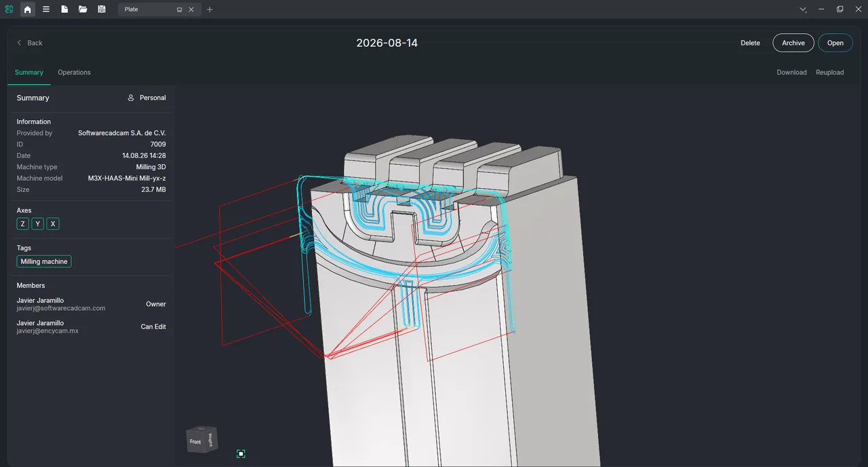Click the M3X-HAAS-Mini Mill-yx-z machine model
This screenshot has width=868, height=467.
pos(127,179)
